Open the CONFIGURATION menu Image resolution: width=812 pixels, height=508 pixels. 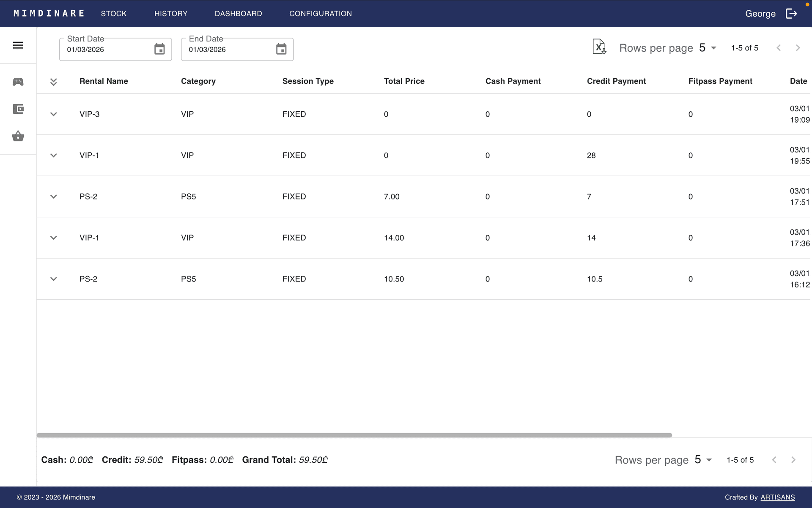pyautogui.click(x=321, y=14)
